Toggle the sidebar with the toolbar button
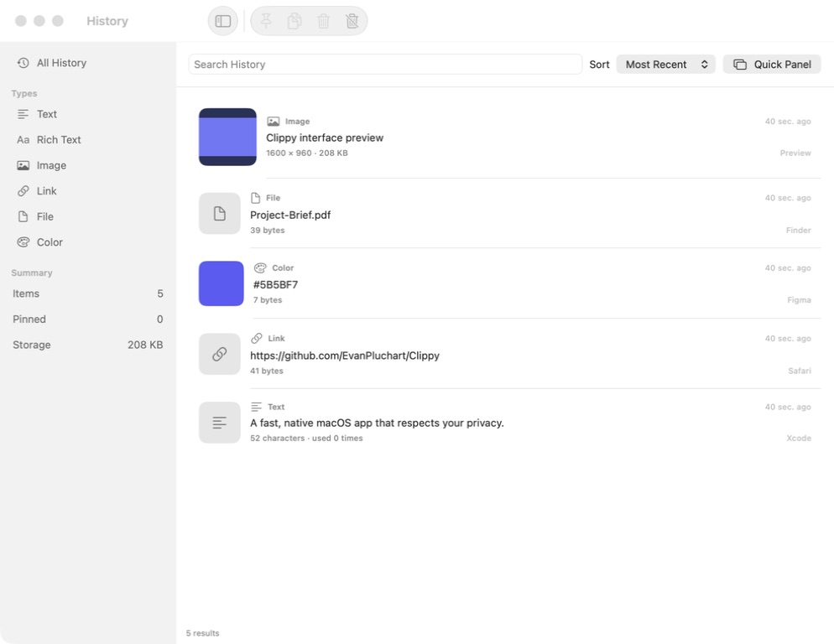834x644 pixels. tap(222, 21)
